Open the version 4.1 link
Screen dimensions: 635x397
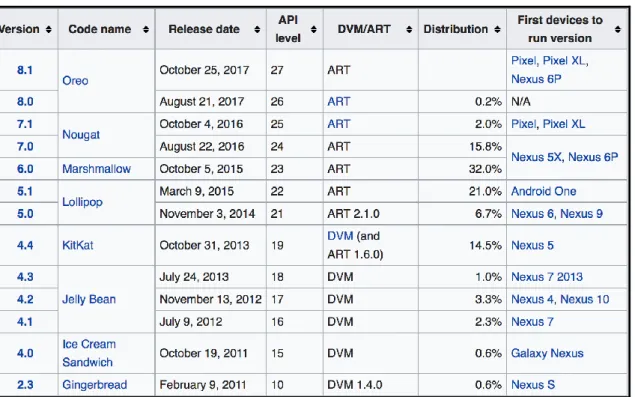[25, 322]
